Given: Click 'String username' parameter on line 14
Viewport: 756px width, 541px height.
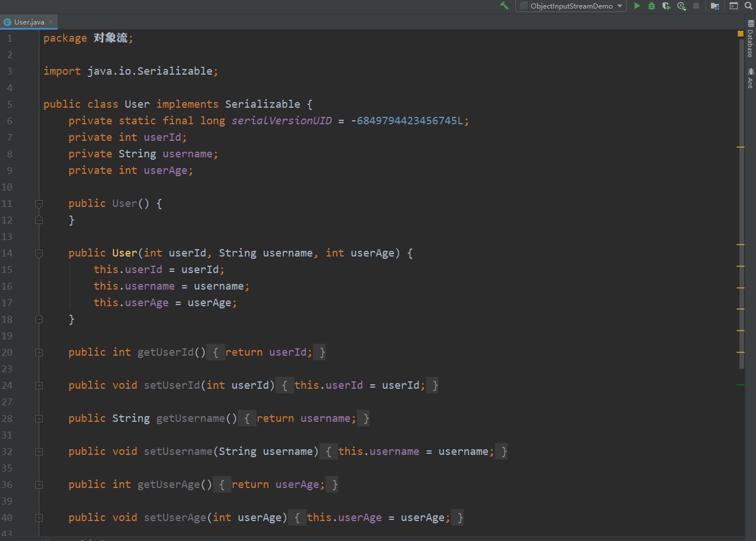Looking at the screenshot, I should 266,253.
